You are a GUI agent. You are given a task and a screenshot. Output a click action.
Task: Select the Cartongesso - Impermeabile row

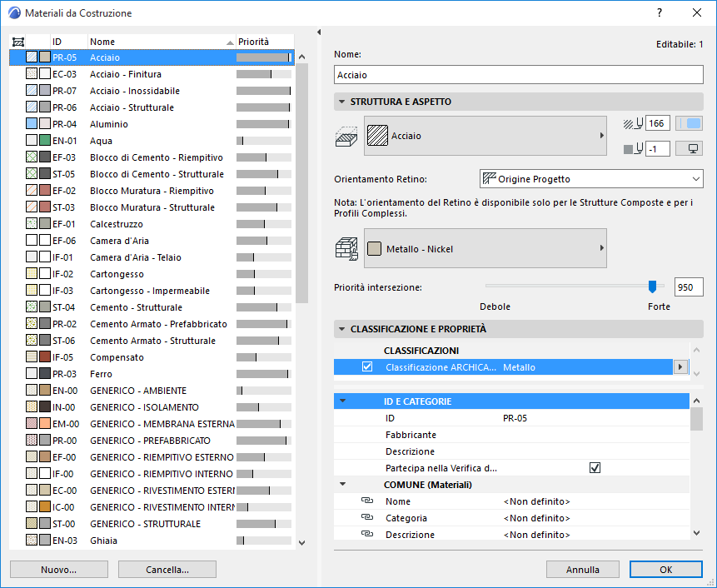click(152, 291)
